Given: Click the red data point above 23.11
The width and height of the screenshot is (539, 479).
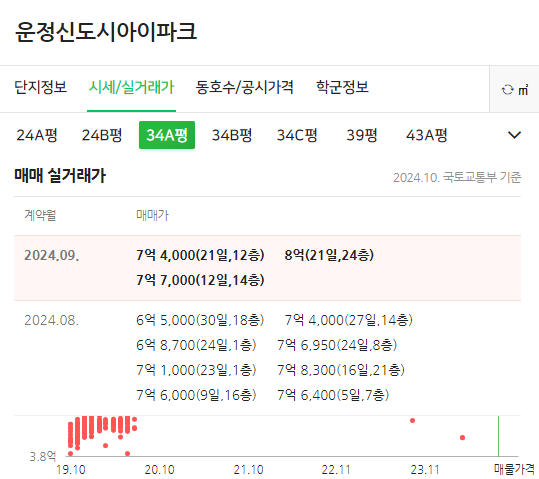Looking at the screenshot, I should 412,420.
